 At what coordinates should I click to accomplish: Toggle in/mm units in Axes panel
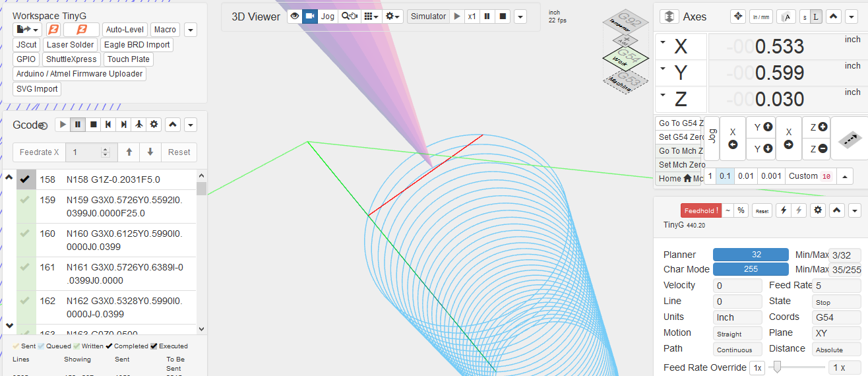tap(762, 16)
